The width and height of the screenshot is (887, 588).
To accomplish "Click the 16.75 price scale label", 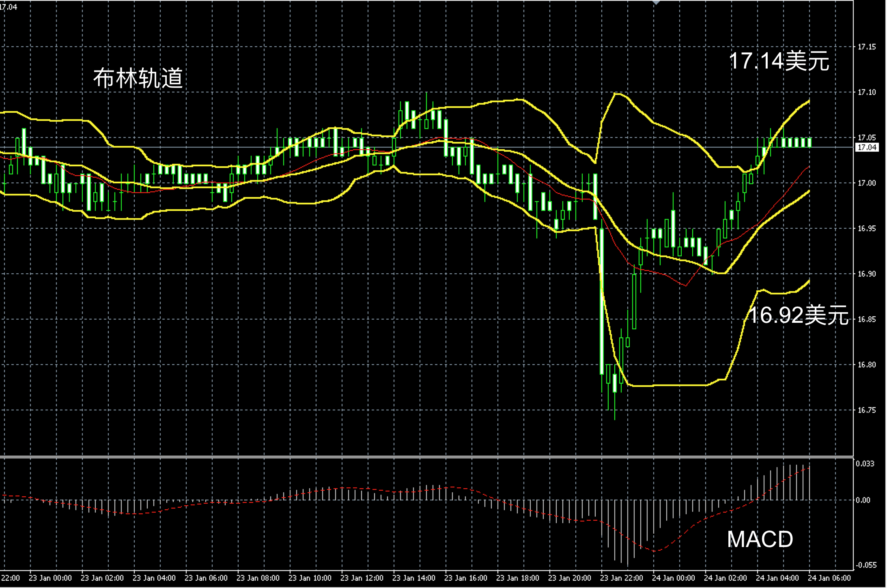I will coord(866,410).
